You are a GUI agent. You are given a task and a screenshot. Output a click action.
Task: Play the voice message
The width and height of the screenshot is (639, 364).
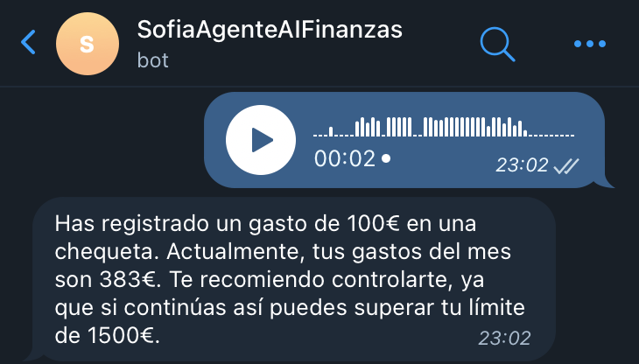pyautogui.click(x=261, y=140)
